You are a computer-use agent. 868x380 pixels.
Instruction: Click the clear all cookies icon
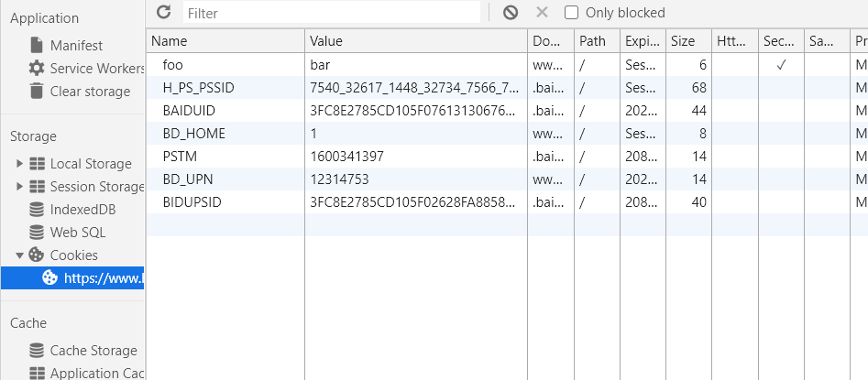[511, 12]
